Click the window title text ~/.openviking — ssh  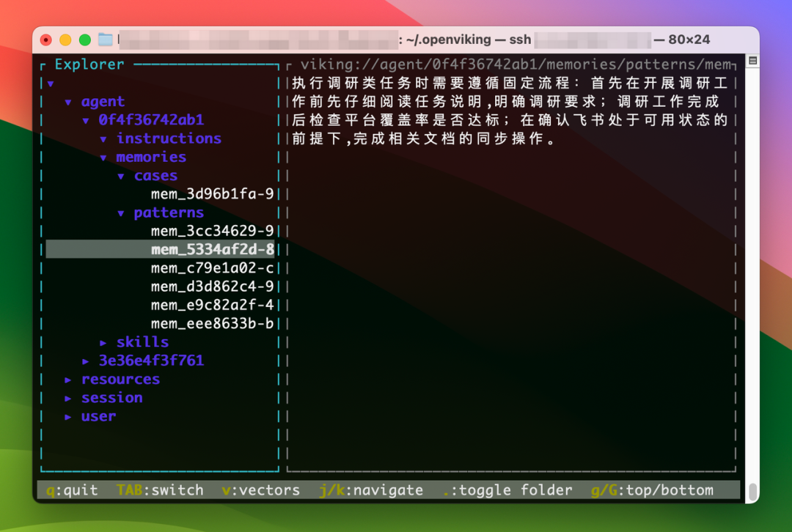[469, 40]
